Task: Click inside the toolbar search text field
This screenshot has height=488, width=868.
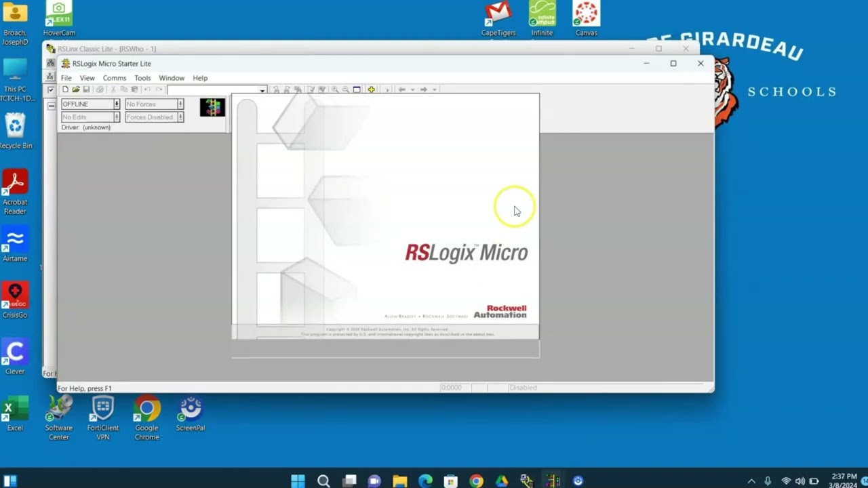Action: (x=213, y=90)
